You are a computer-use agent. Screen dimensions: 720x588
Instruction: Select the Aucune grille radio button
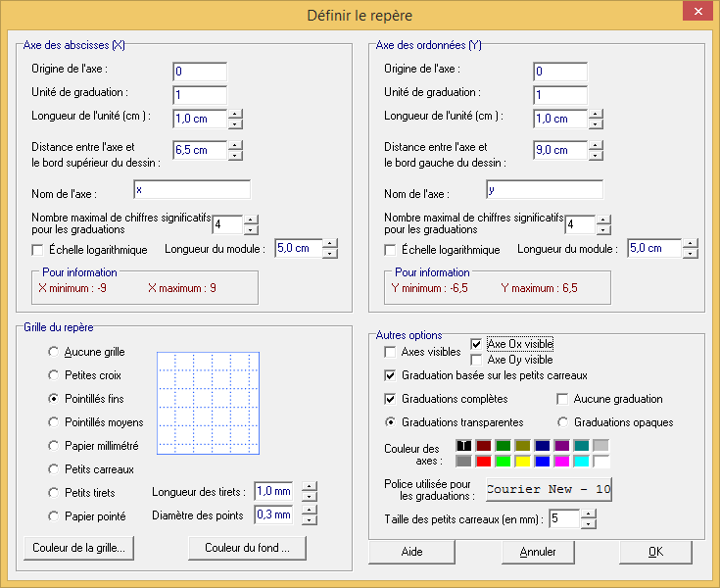click(56, 352)
